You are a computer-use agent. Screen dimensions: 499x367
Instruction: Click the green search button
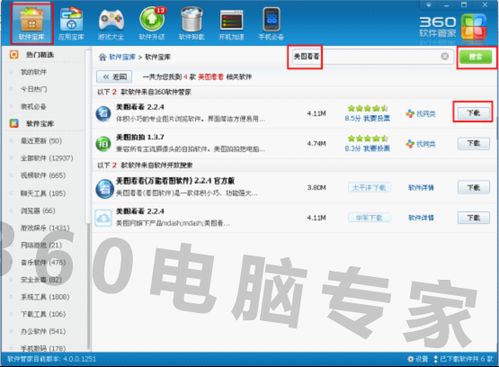tap(476, 57)
